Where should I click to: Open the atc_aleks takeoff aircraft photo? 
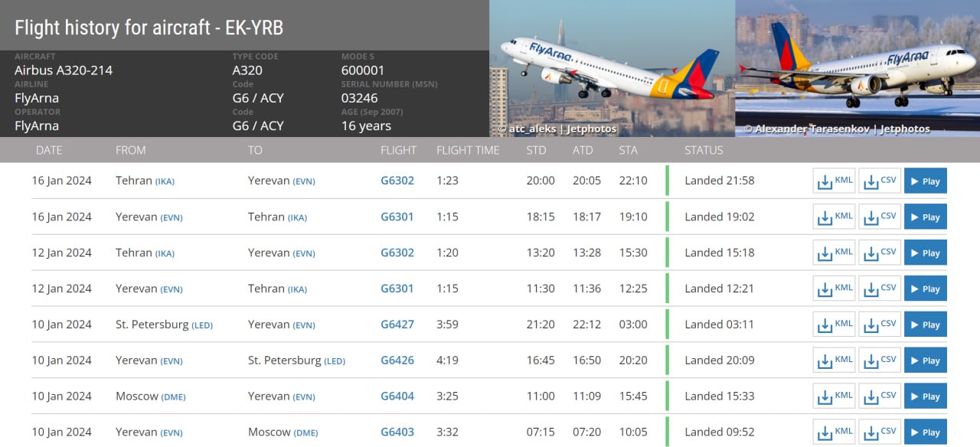[x=612, y=69]
